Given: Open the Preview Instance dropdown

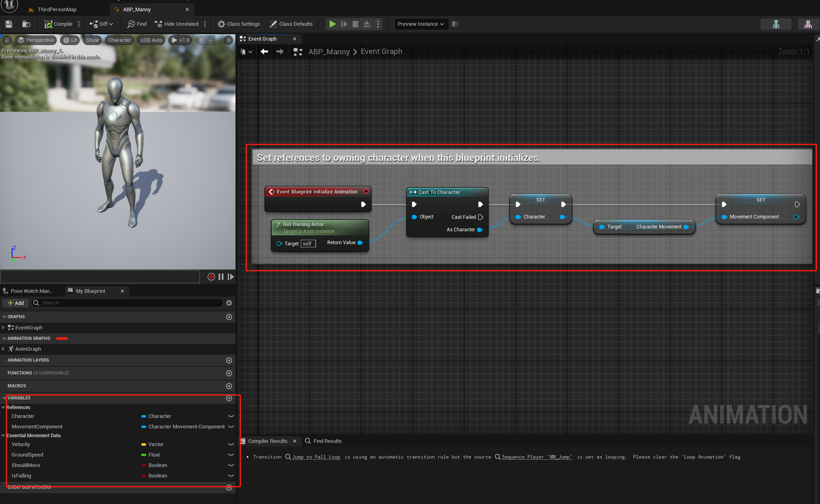Looking at the screenshot, I should click(421, 24).
